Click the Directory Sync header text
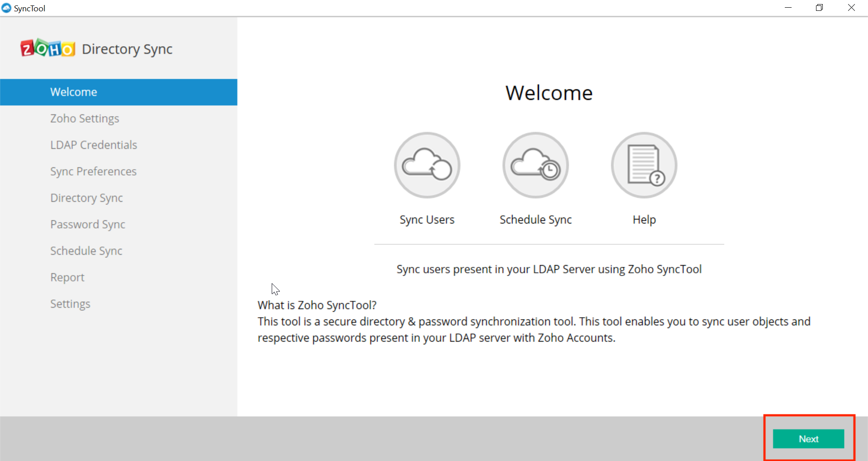The width and height of the screenshot is (868, 461). (x=127, y=49)
